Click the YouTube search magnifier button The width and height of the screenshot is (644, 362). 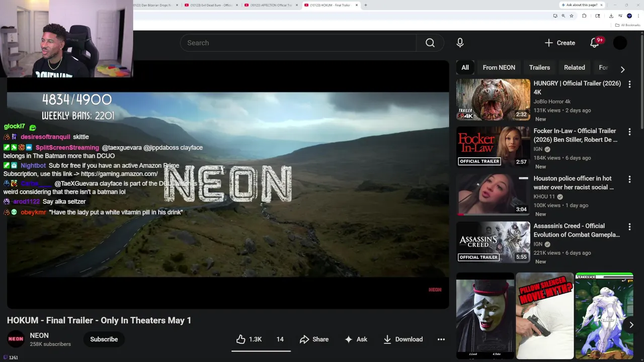coord(430,43)
